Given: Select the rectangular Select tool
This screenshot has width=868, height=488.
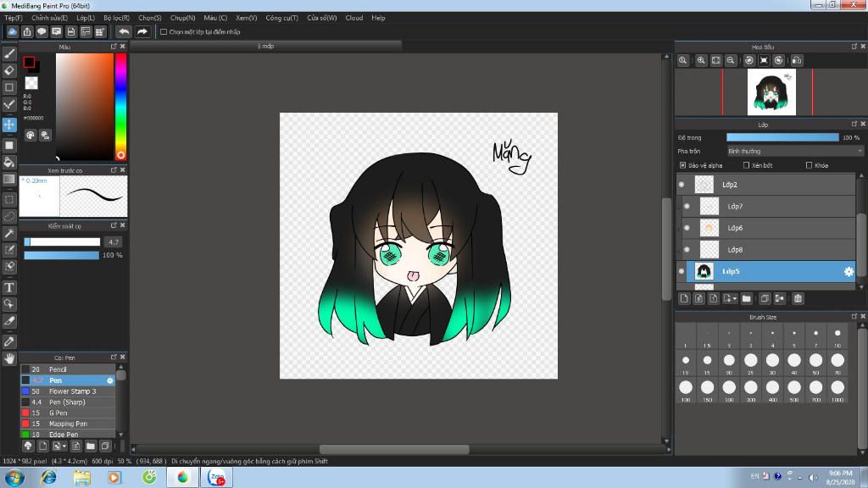Looking at the screenshot, I should coord(9,199).
